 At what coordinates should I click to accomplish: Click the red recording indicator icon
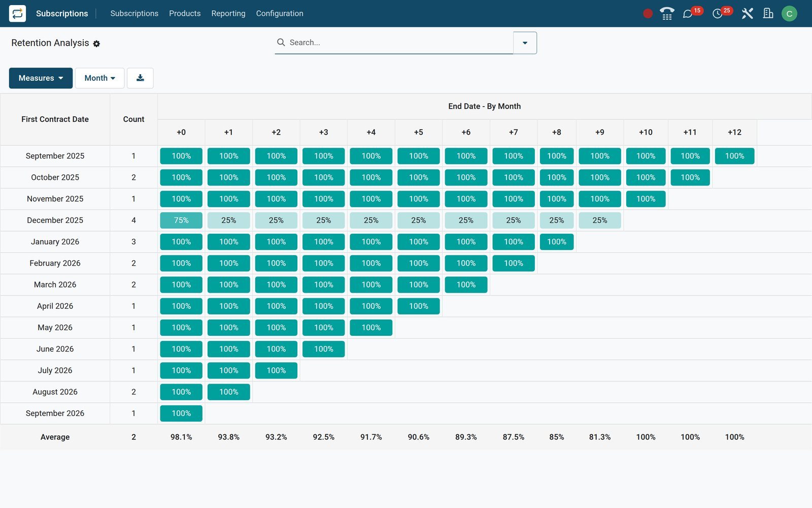[648, 14]
